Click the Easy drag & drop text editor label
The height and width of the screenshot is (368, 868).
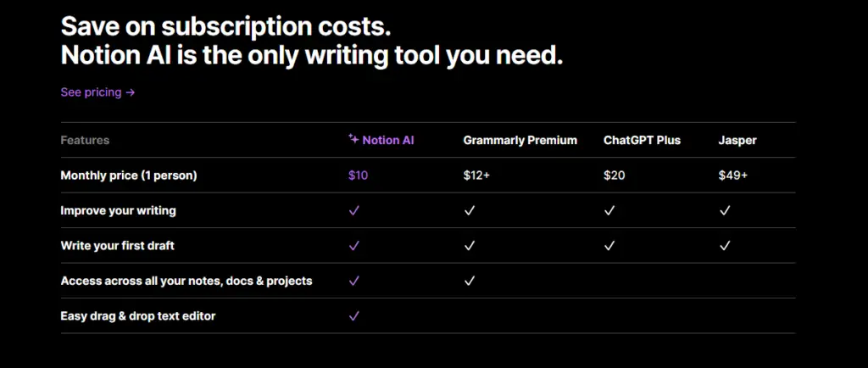(138, 316)
